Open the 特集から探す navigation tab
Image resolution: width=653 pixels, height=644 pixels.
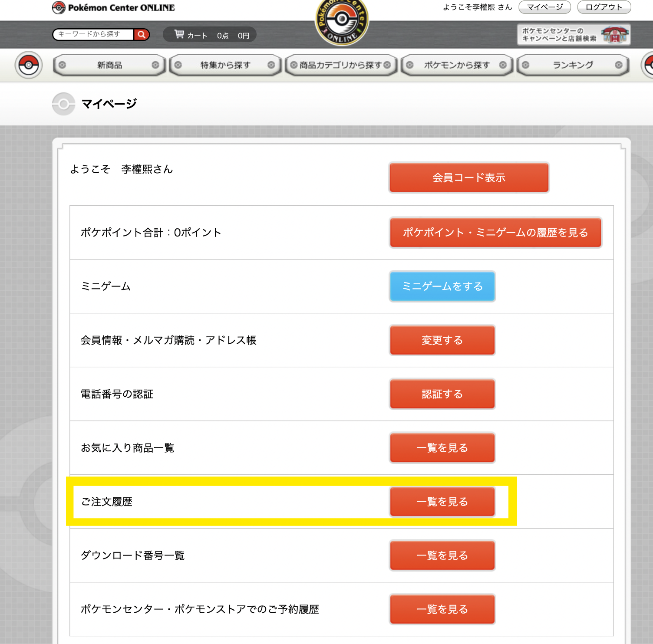(x=225, y=65)
